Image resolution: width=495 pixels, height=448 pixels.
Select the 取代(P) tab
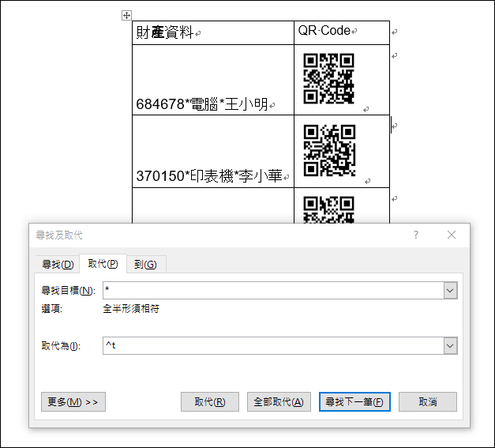click(103, 263)
